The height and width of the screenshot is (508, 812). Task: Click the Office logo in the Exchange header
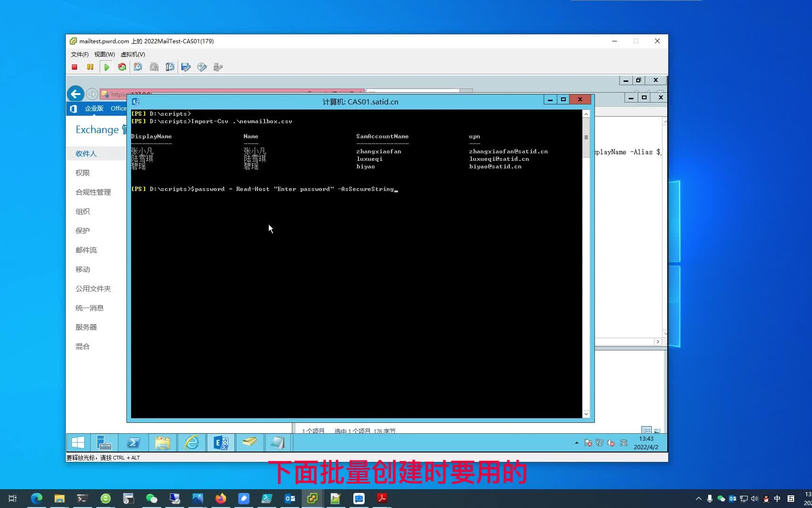coord(73,109)
